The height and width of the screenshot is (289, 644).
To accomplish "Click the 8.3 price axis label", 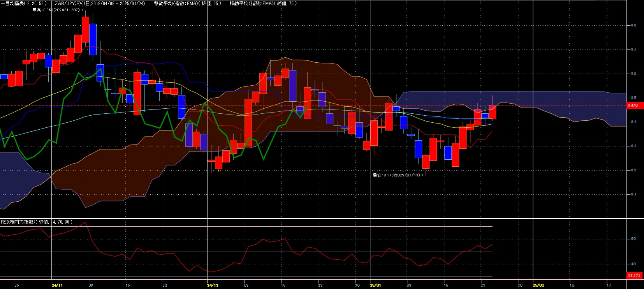I will 633,146.
